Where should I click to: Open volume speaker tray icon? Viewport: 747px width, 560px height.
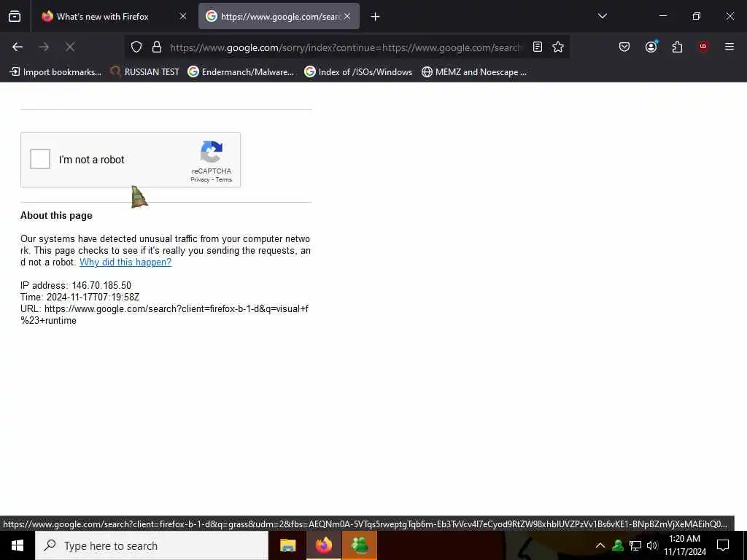(652, 545)
